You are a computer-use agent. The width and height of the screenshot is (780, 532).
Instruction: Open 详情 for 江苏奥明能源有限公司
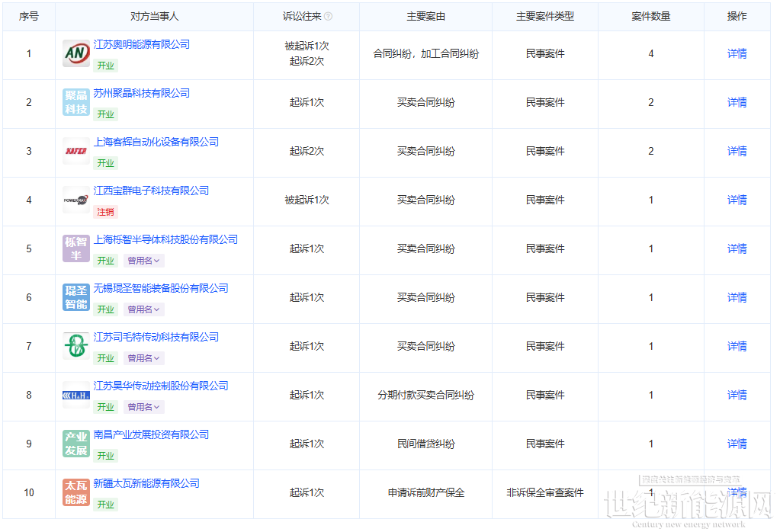point(737,53)
